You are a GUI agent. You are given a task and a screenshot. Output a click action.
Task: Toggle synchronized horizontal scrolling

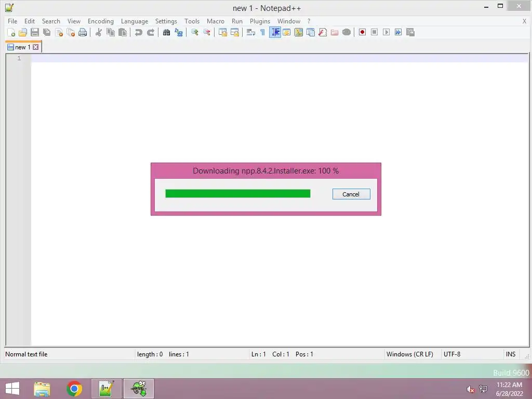pyautogui.click(x=235, y=32)
